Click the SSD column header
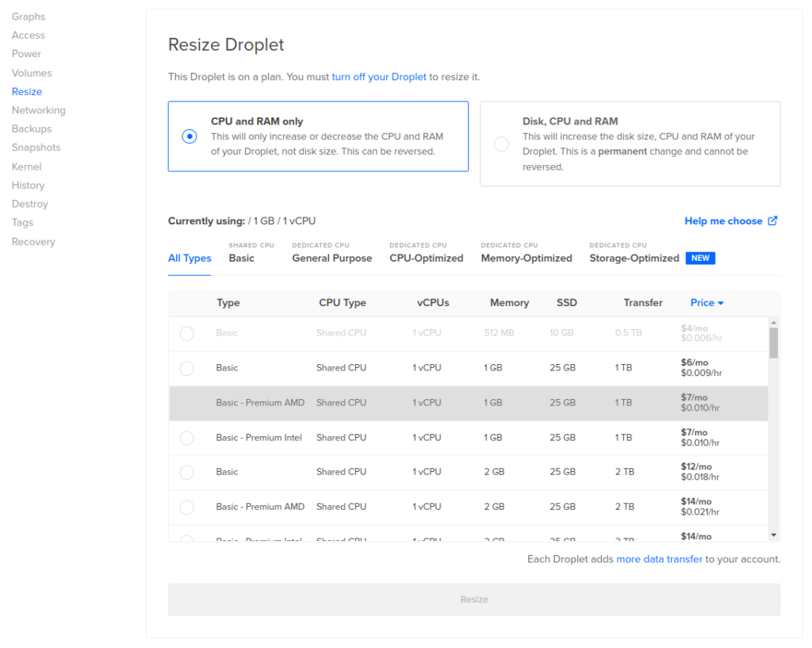 (x=566, y=303)
